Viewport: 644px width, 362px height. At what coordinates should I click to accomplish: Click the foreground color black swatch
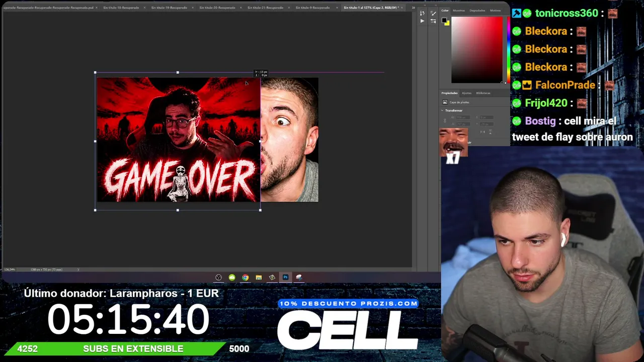point(444,21)
